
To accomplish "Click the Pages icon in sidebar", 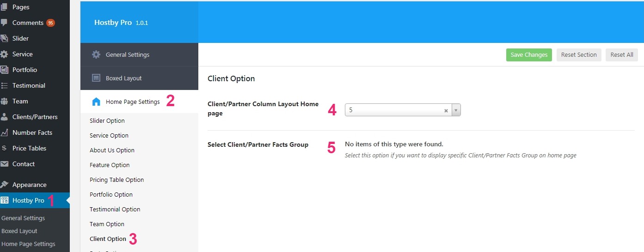I will [x=4, y=7].
